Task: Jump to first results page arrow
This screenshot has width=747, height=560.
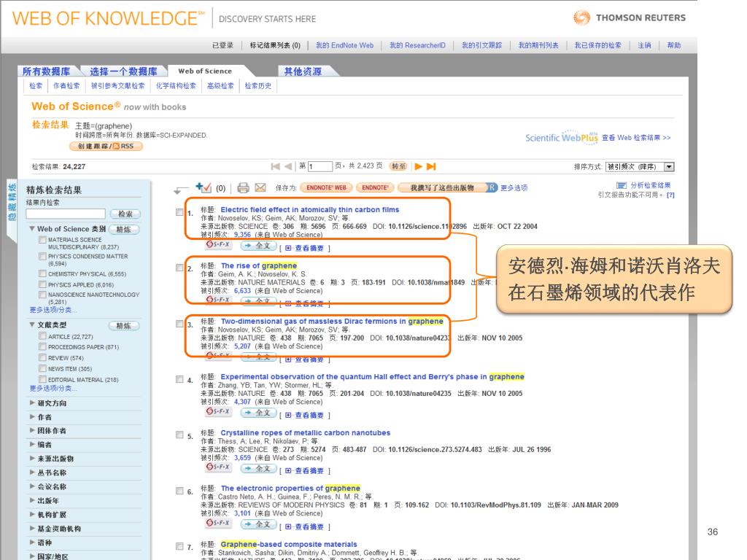Action: (x=275, y=166)
